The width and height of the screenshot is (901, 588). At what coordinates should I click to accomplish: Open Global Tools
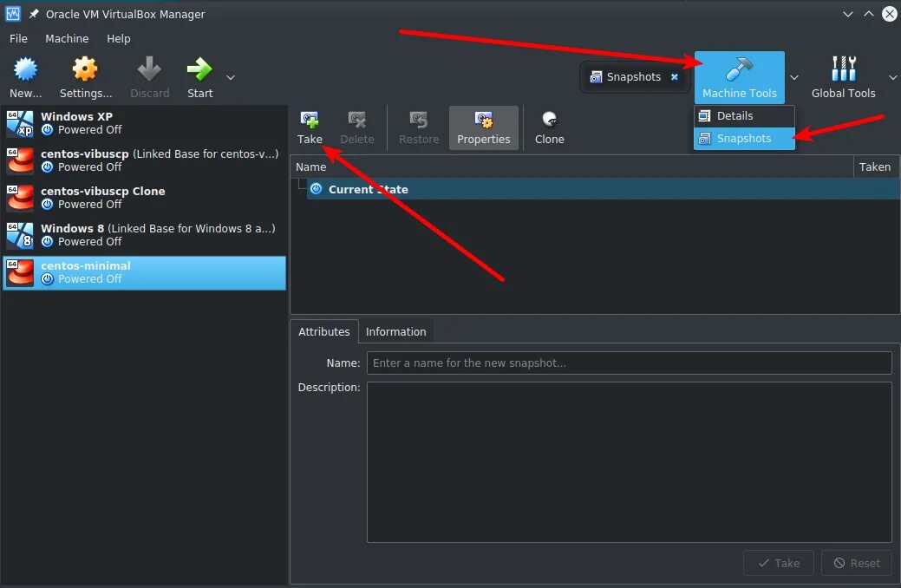point(843,77)
